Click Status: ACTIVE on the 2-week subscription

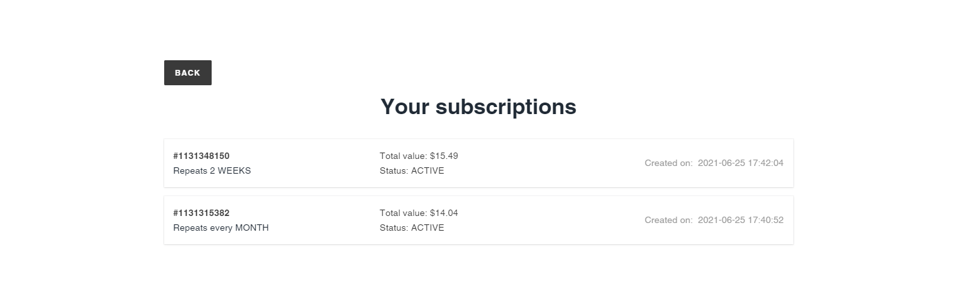(x=412, y=171)
